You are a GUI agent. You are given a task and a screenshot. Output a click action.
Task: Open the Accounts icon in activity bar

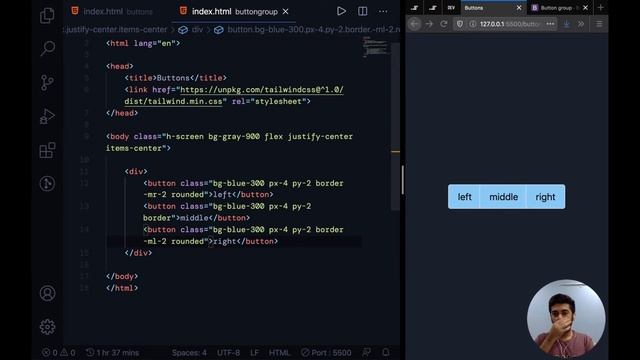(x=47, y=293)
